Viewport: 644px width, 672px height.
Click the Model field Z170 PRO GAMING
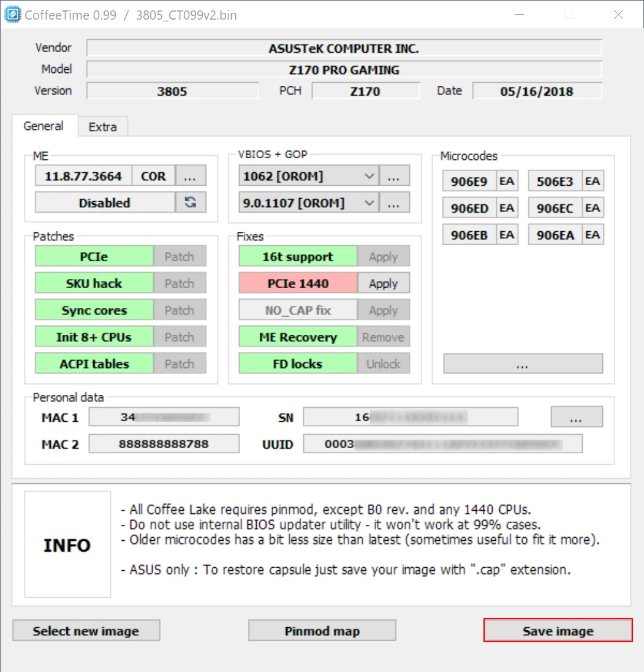(344, 69)
